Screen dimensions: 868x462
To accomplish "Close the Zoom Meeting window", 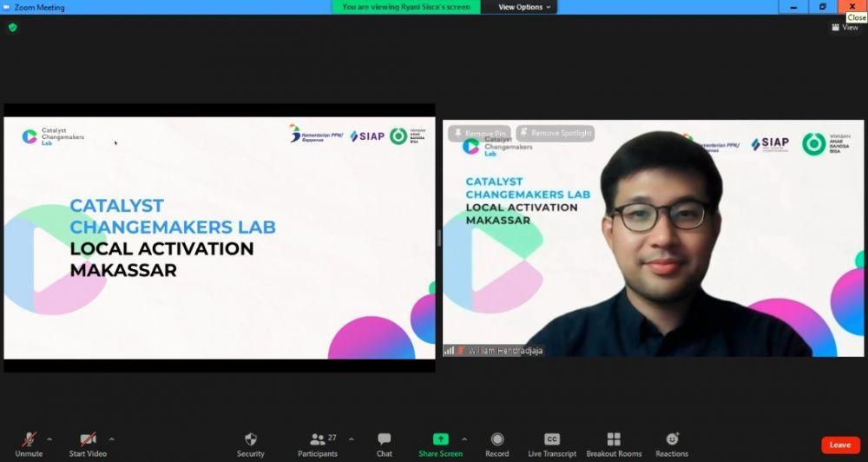I will point(852,7).
